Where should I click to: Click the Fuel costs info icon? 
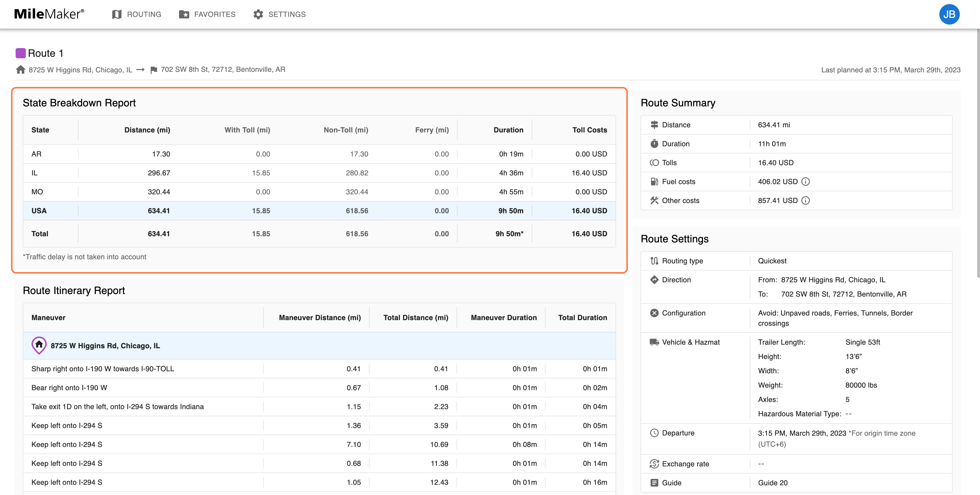pyautogui.click(x=805, y=182)
